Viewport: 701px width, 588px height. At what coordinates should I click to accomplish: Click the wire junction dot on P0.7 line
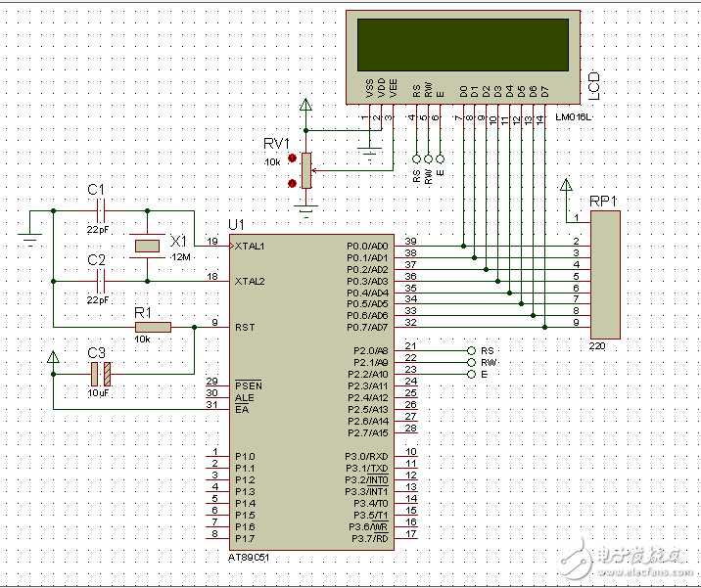click(544, 327)
